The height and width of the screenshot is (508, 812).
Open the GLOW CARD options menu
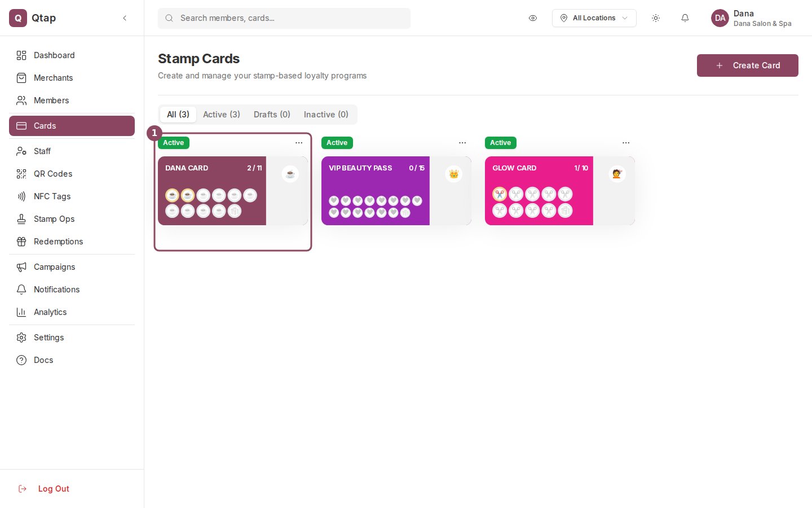point(626,143)
